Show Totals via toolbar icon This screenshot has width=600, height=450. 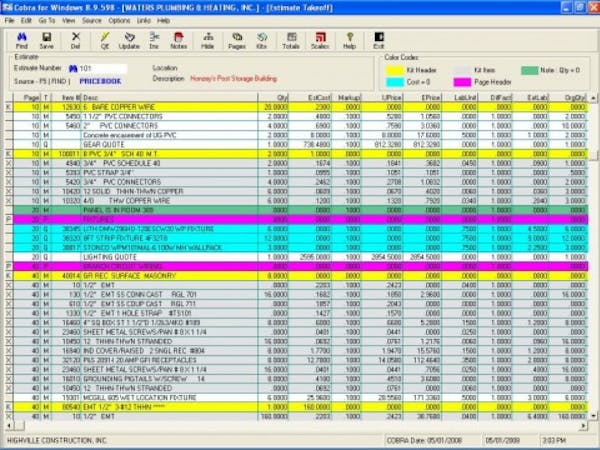tap(291, 40)
